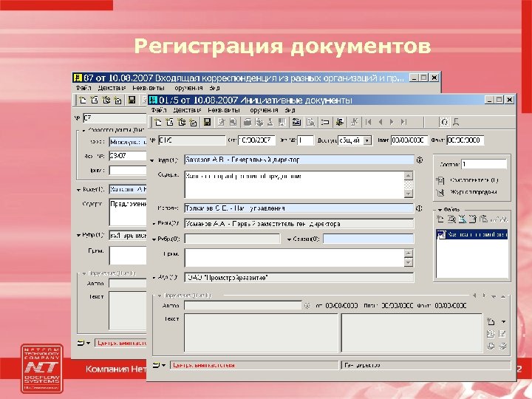Click the Журнал передачи icon
Image resolution: width=532 pixels, height=399 pixels.
[440, 192]
